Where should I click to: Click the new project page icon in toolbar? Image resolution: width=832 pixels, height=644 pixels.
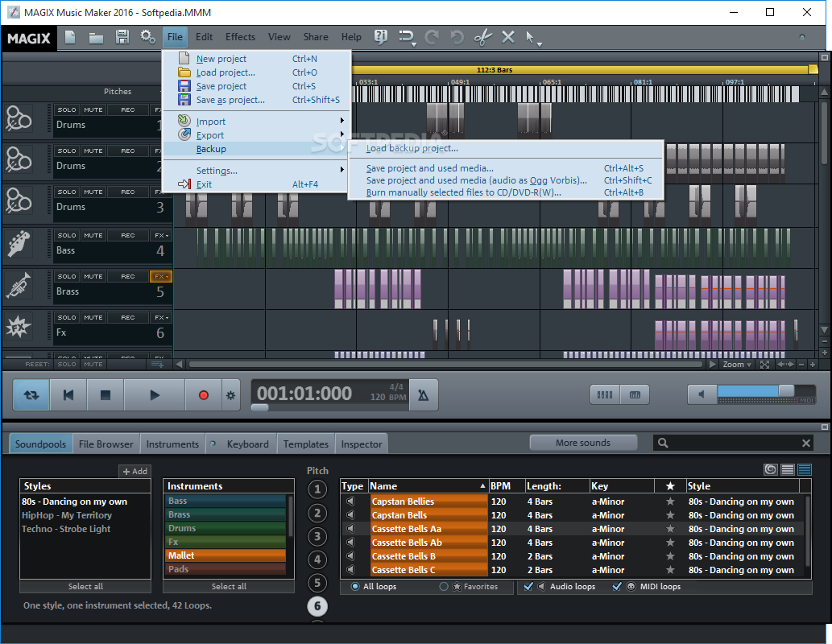click(x=70, y=37)
